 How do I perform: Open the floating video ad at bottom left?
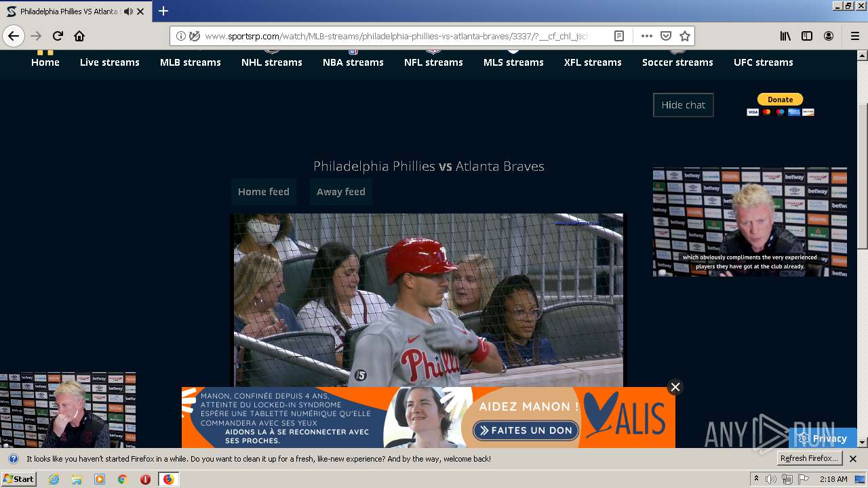tap(68, 410)
